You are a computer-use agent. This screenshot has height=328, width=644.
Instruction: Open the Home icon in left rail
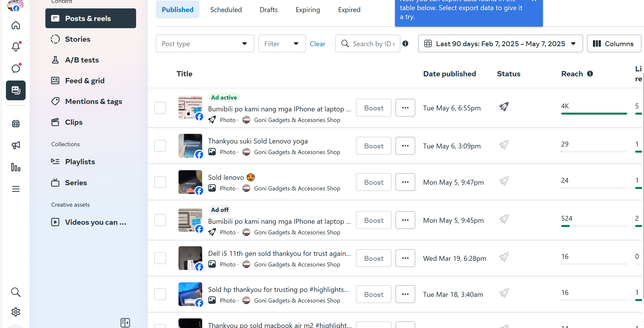[x=16, y=25]
